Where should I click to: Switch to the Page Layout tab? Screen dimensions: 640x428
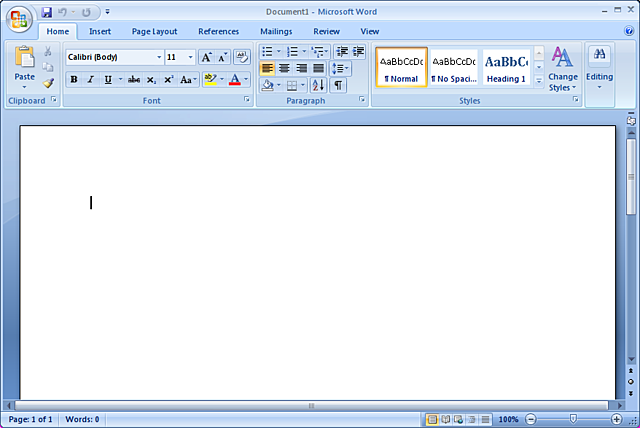tap(154, 31)
